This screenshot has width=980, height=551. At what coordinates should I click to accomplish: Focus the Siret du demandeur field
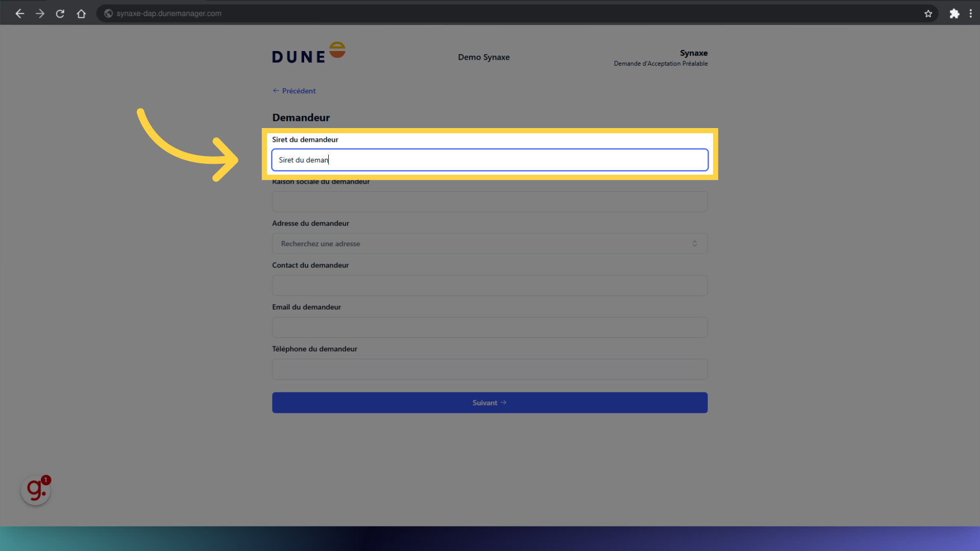[x=489, y=160]
